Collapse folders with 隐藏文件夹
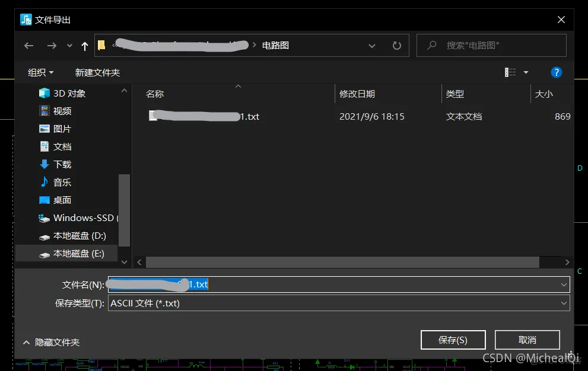588x371 pixels. [x=52, y=342]
